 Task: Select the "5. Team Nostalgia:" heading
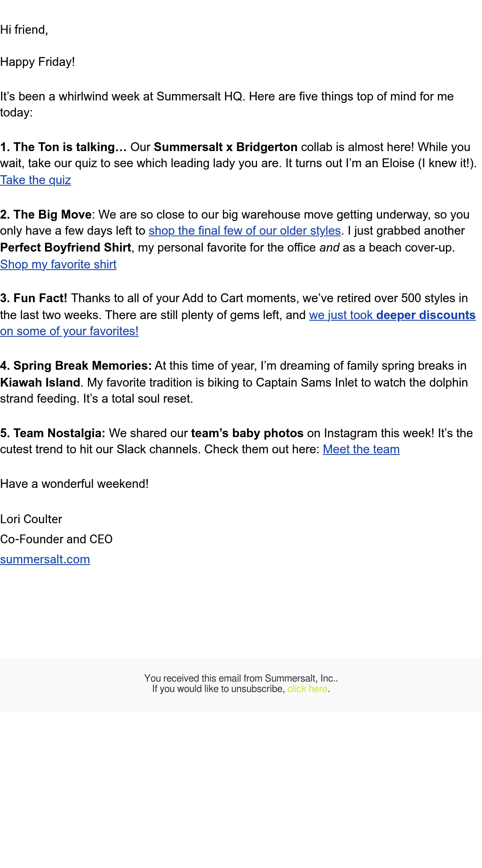53,433
